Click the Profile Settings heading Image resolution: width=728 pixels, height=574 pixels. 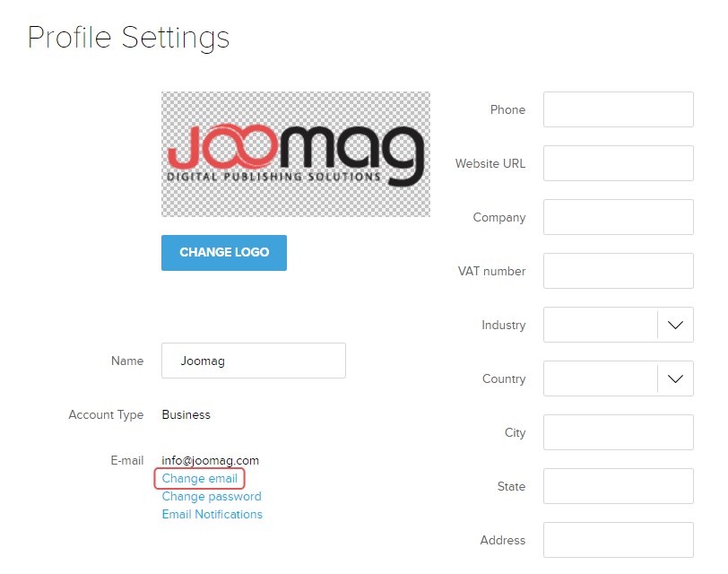(x=128, y=38)
